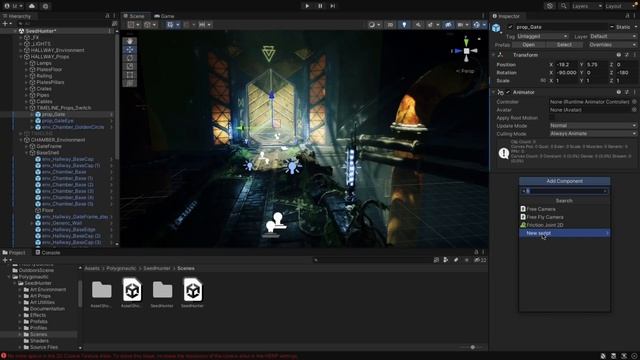Image resolution: width=640 pixels, height=360 pixels.
Task: Select the Scale tool in scene toolbar
Action: click(130, 67)
